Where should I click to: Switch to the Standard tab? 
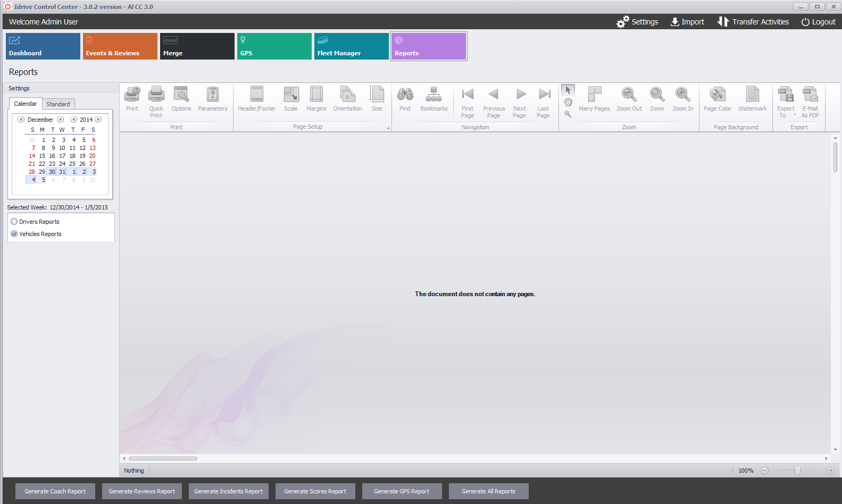tap(58, 104)
